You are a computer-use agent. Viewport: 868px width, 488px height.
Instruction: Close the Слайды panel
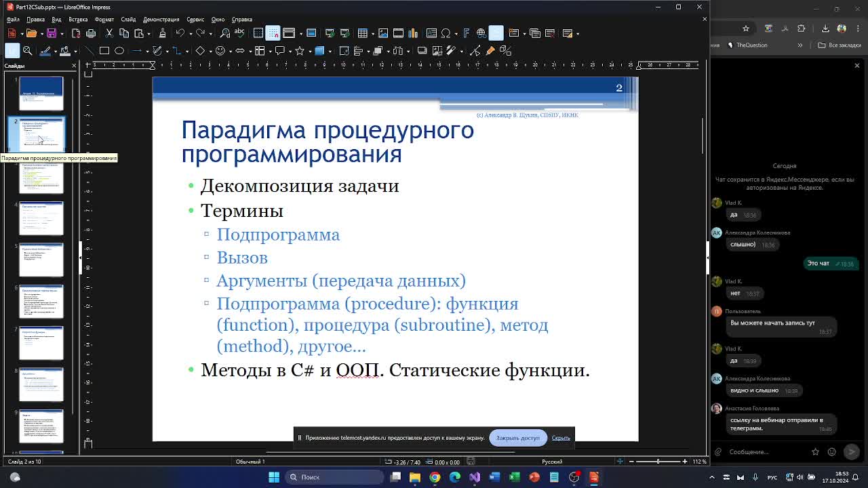[x=74, y=66]
